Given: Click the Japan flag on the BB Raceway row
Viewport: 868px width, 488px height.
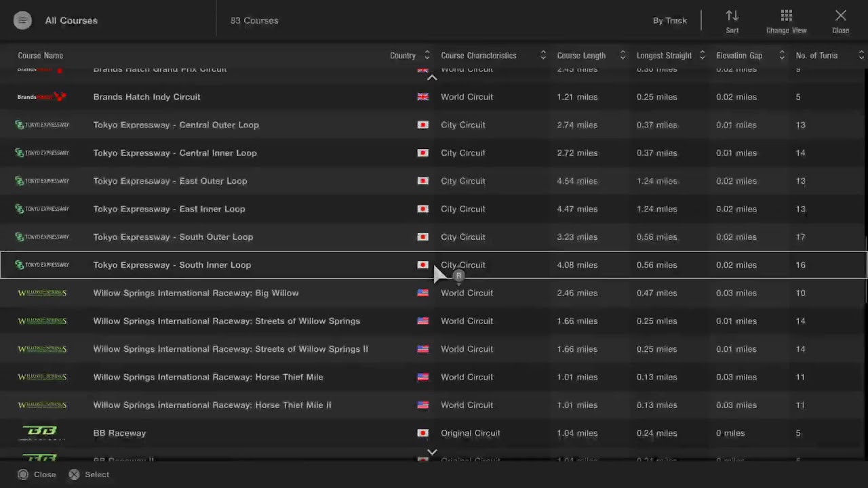Looking at the screenshot, I should tap(422, 433).
